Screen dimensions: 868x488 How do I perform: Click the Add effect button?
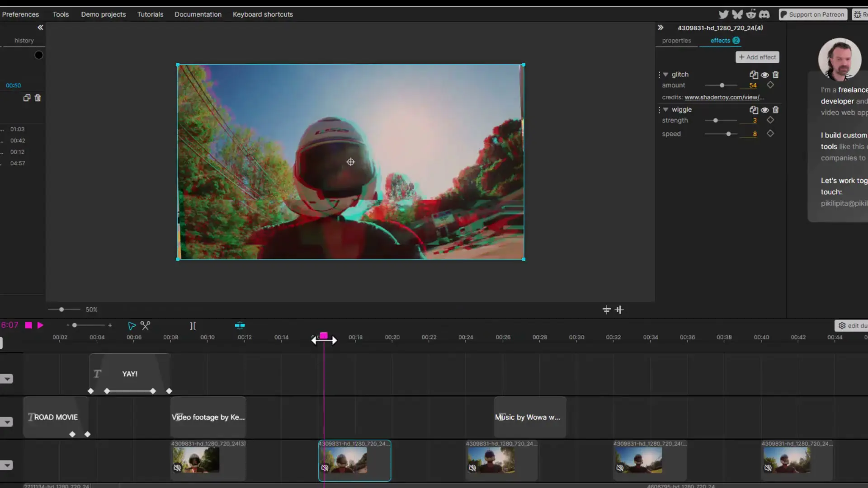coord(757,57)
